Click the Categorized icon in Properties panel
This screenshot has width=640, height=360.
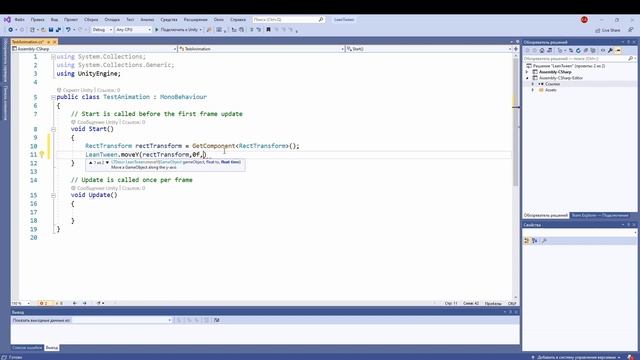click(x=527, y=241)
